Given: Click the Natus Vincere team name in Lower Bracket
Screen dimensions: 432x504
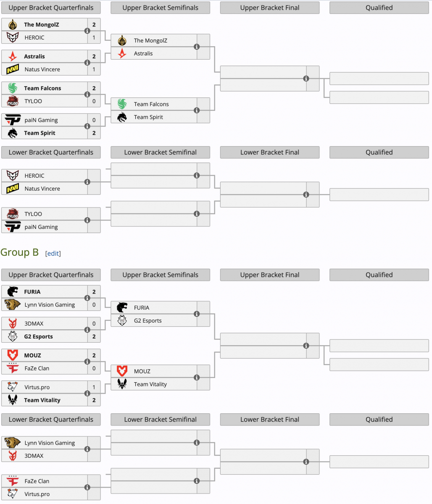Looking at the screenshot, I should pyautogui.click(x=42, y=189).
